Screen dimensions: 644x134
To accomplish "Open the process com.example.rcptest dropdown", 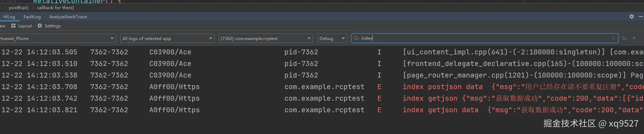I will pos(266,38).
